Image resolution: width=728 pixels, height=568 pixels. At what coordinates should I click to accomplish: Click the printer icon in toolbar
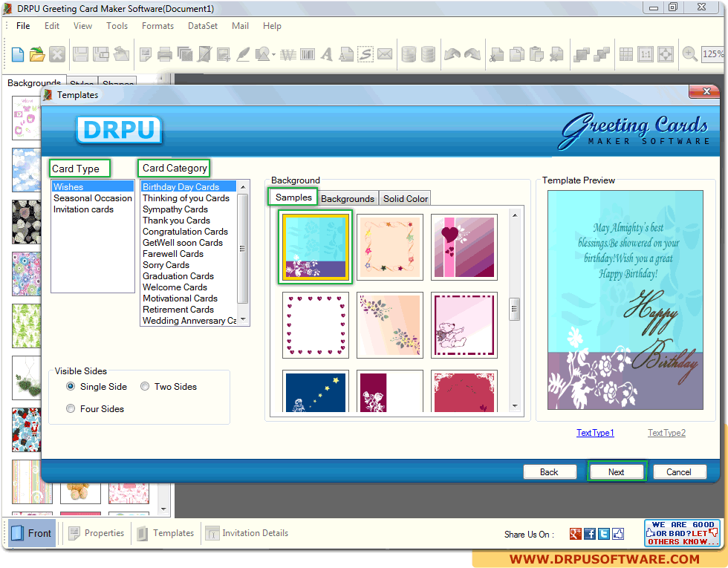(165, 55)
